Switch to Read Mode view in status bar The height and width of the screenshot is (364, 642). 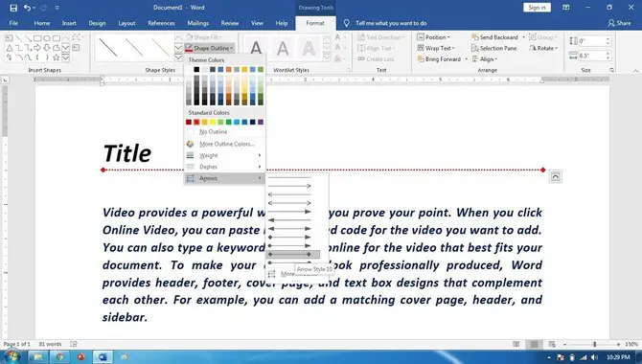pos(516,344)
